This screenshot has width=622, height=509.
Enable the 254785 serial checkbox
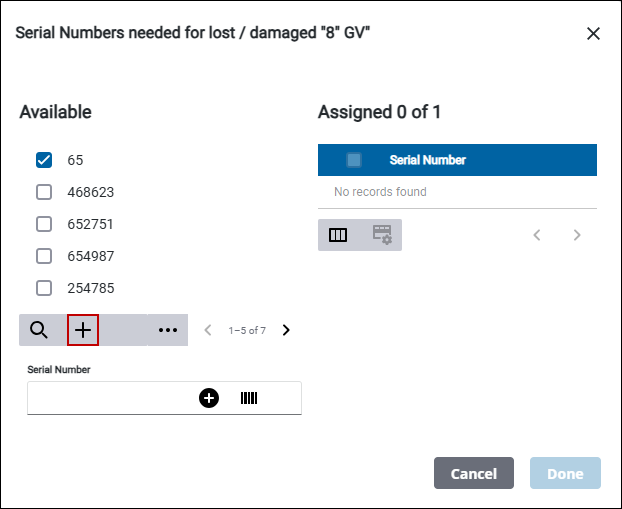coord(44,288)
